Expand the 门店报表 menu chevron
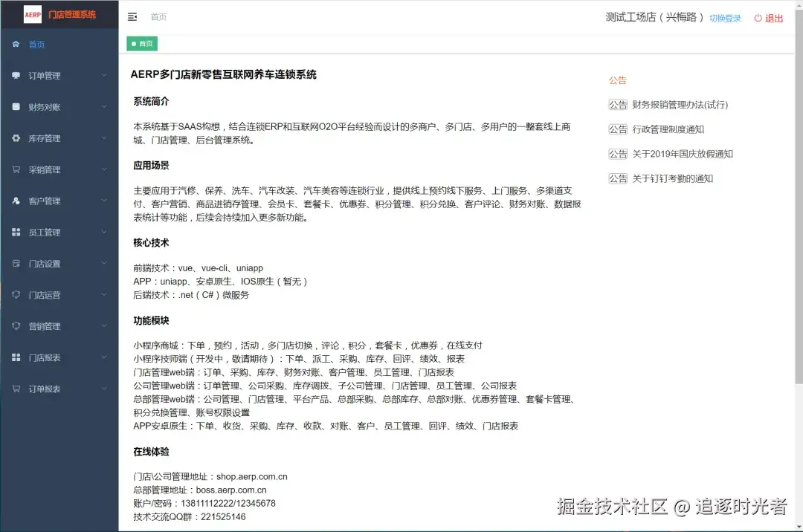Image resolution: width=803 pixels, height=532 pixels. pyautogui.click(x=104, y=357)
